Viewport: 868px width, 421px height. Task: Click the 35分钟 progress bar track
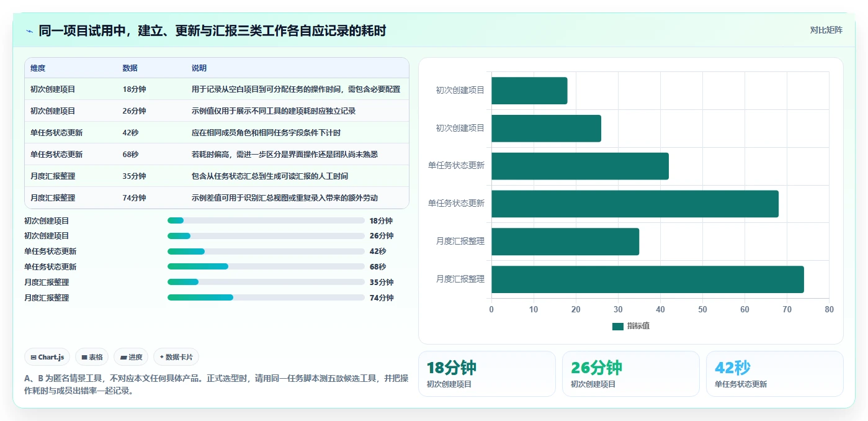(x=266, y=282)
